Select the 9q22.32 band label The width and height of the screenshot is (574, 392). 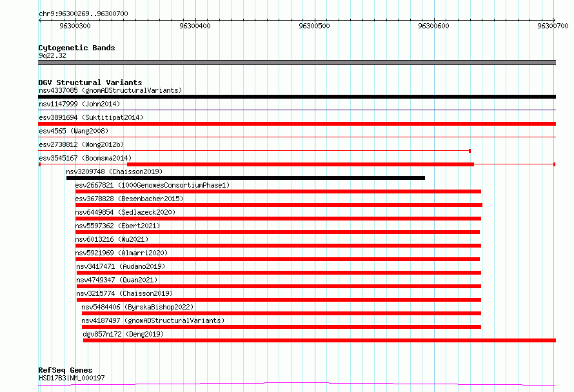click(53, 55)
